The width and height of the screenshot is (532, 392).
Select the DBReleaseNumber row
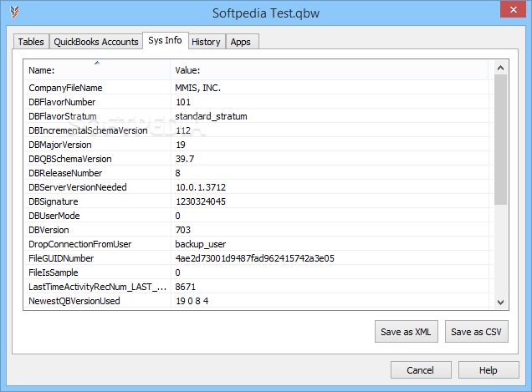258,173
